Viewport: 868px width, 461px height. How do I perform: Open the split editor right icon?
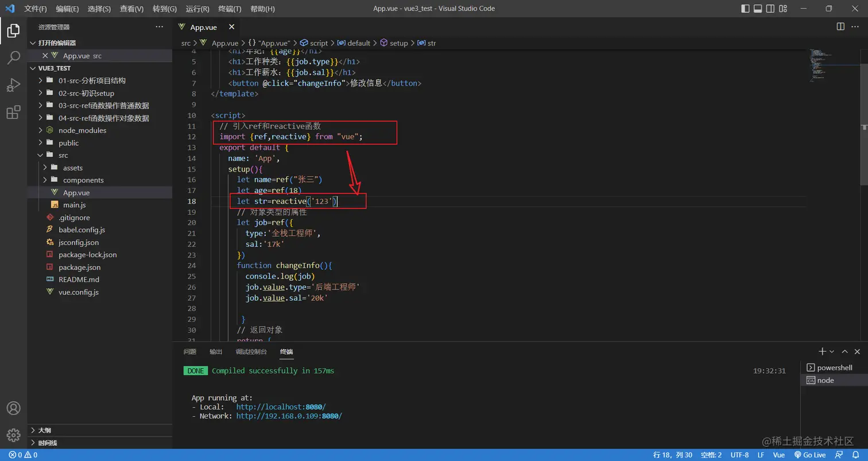click(x=840, y=27)
